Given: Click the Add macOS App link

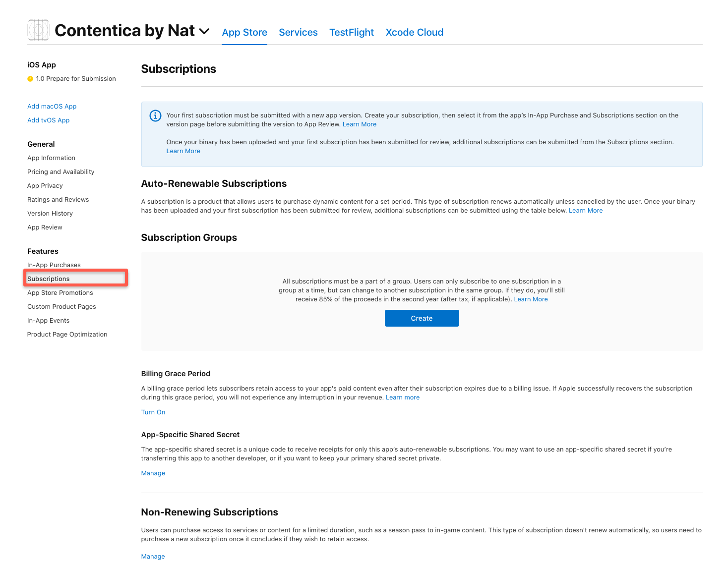Looking at the screenshot, I should [52, 107].
